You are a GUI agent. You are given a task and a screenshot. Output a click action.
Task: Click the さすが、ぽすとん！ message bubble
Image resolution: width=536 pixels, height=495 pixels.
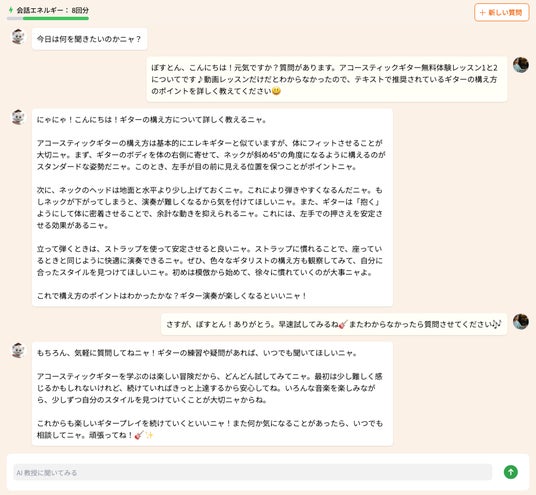coord(334,324)
